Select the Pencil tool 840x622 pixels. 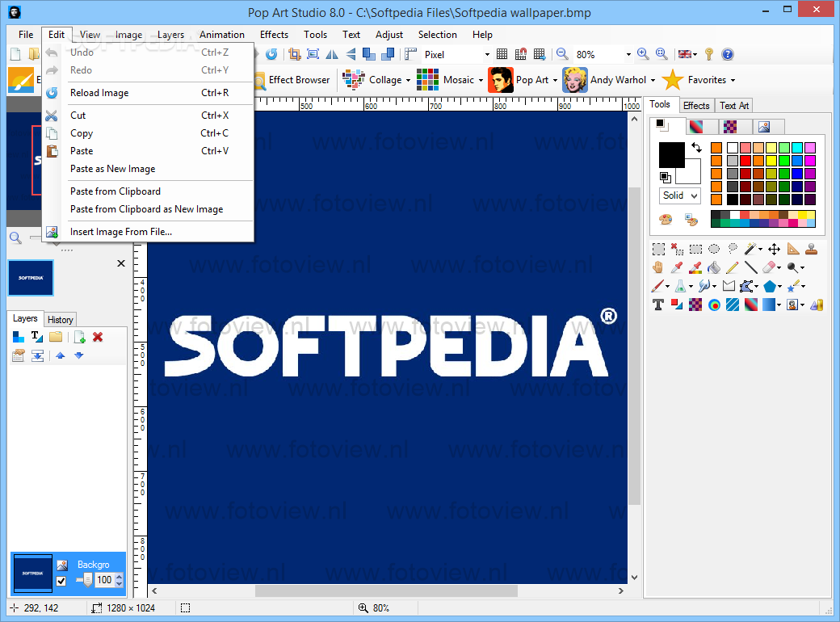pyautogui.click(x=733, y=267)
